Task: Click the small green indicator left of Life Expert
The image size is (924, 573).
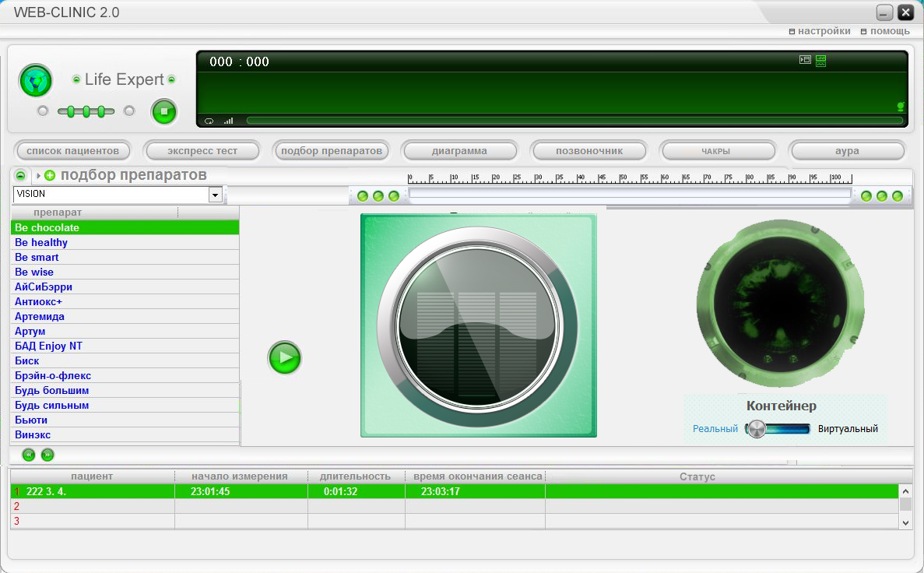Action: tap(76, 79)
